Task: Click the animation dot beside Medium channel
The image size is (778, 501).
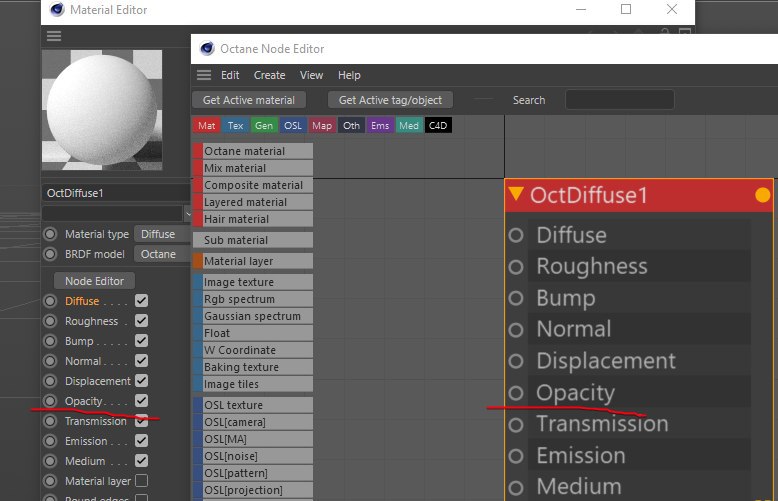Action: coord(50,461)
